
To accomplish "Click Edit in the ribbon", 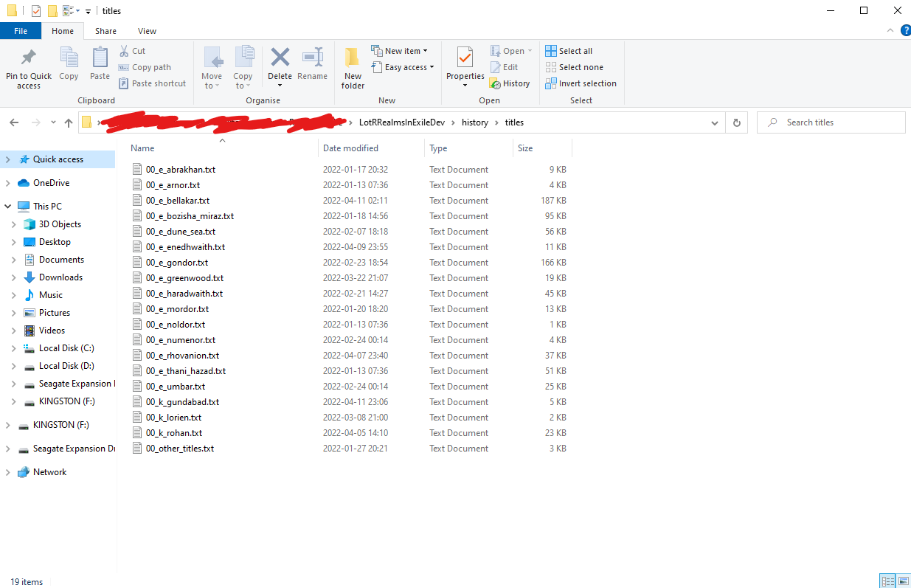I will pyautogui.click(x=504, y=67).
